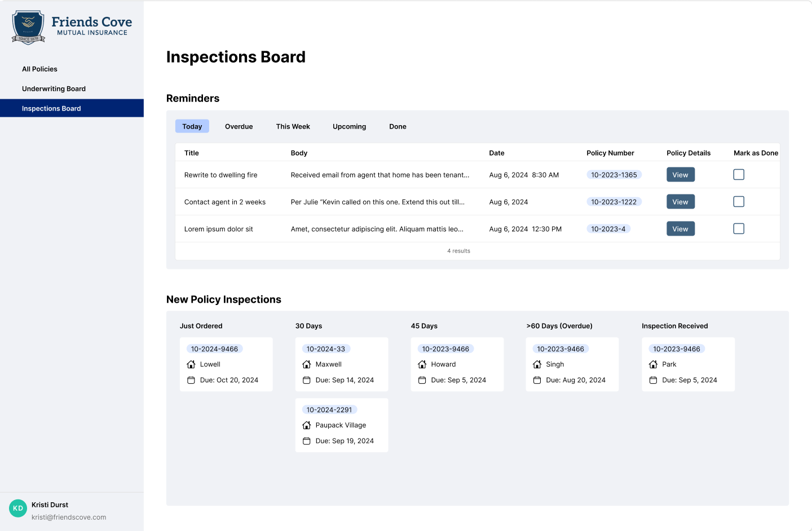Screen dimensions: 812x531
Task: Mark Rewrite to dwelling fire as done
Action: (x=739, y=175)
